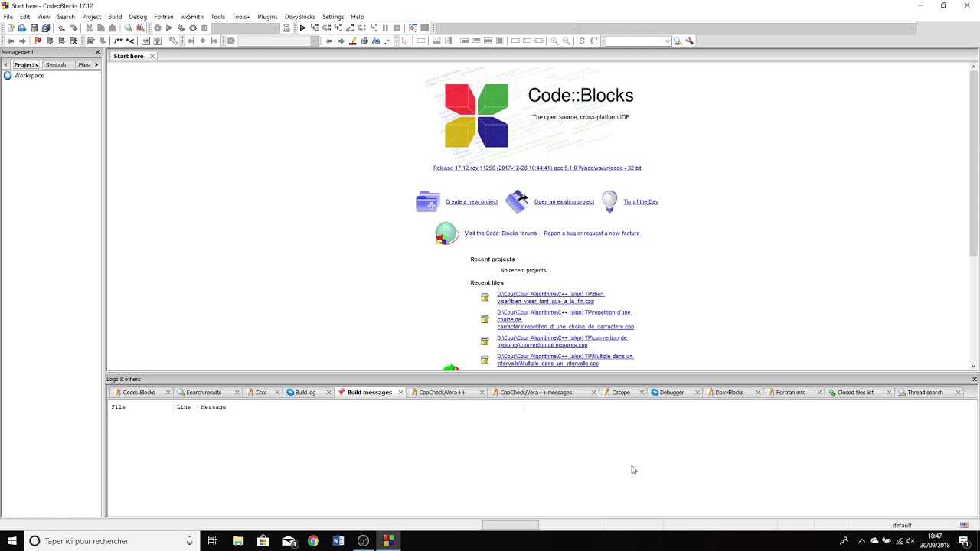Screen dimensions: 980x551
Task: Click the Zoom in magnifier icon
Action: 554,41
